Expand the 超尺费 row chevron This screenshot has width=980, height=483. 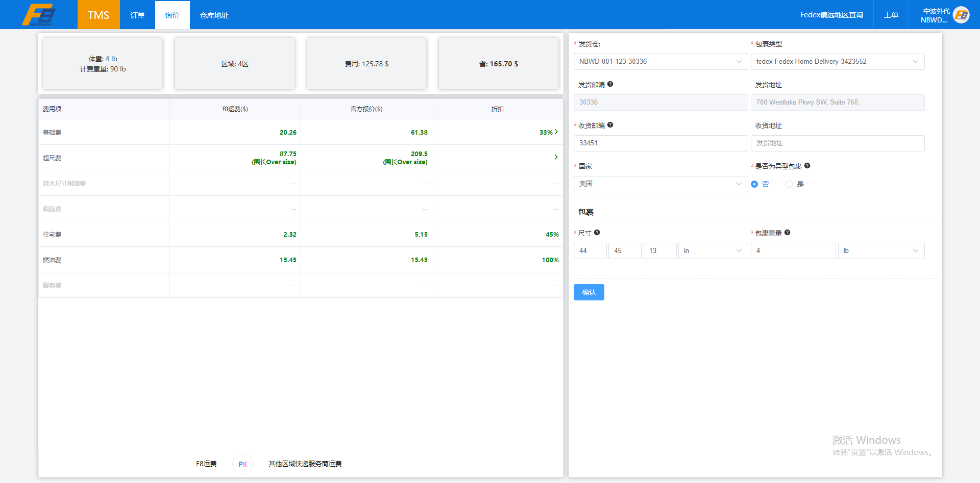click(x=556, y=158)
